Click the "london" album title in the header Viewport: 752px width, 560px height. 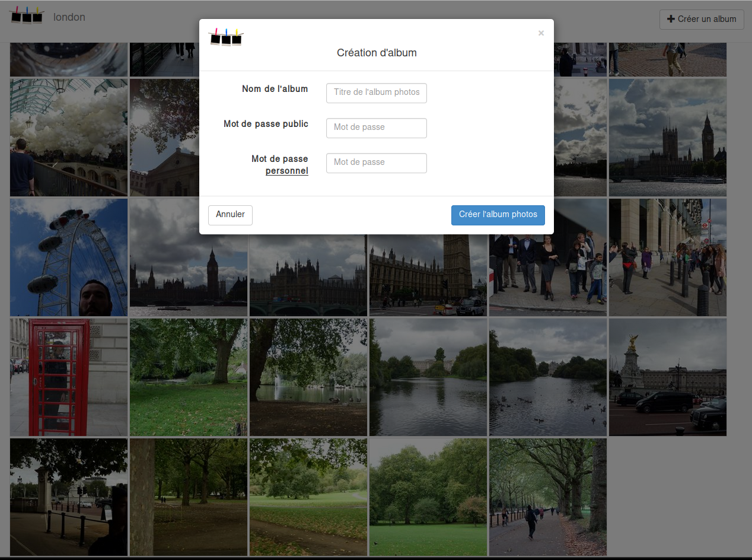point(69,17)
